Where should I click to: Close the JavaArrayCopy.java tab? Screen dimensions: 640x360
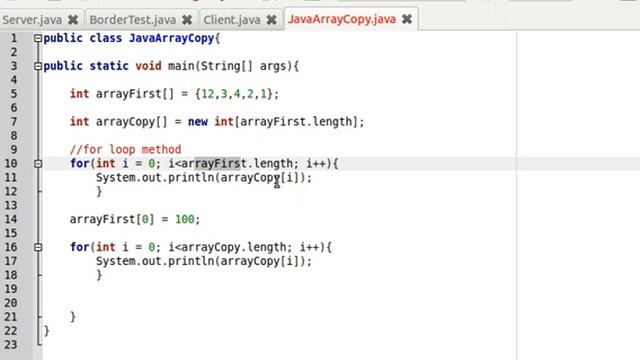point(407,19)
